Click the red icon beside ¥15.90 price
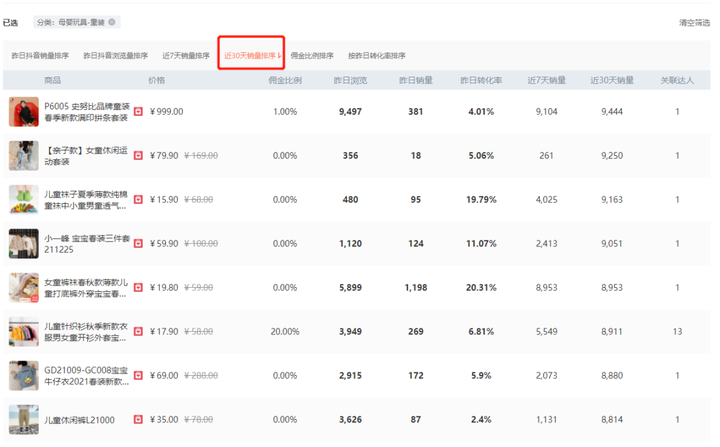 click(138, 199)
